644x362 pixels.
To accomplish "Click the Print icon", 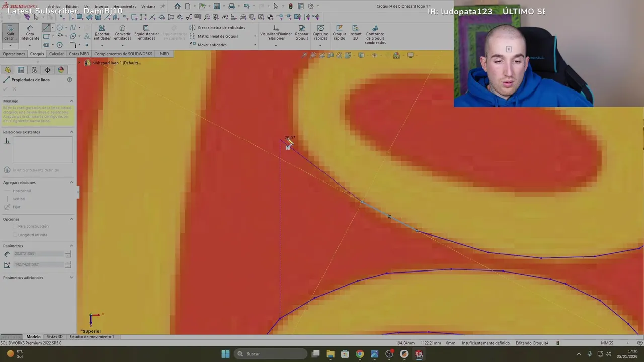I will (231, 6).
